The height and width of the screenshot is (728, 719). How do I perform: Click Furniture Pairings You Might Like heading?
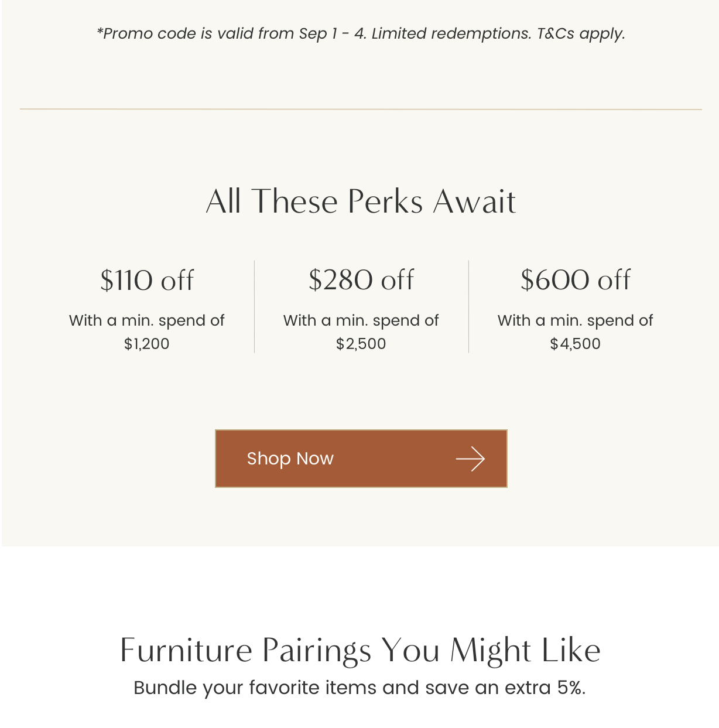(360, 650)
